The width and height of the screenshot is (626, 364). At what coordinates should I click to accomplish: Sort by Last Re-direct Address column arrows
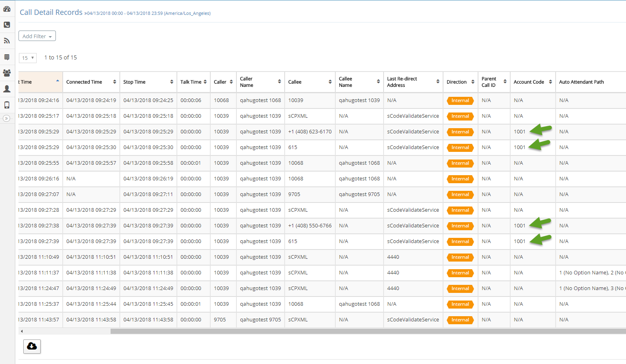click(438, 82)
